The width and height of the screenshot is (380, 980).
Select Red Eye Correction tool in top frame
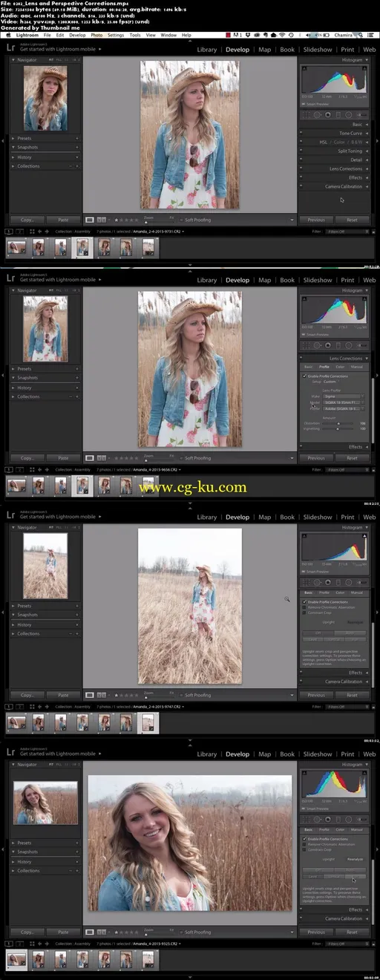(328, 114)
